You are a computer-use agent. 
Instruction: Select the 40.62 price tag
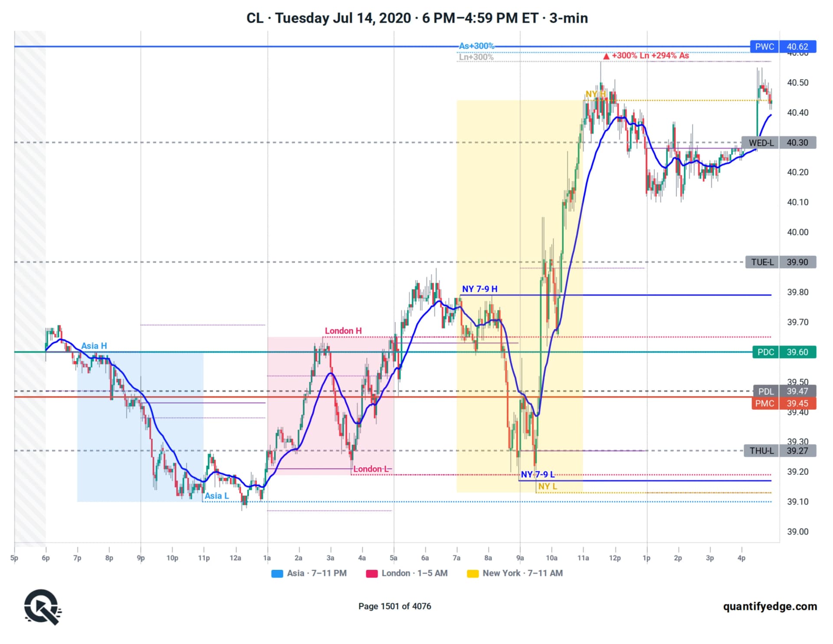[x=797, y=46]
